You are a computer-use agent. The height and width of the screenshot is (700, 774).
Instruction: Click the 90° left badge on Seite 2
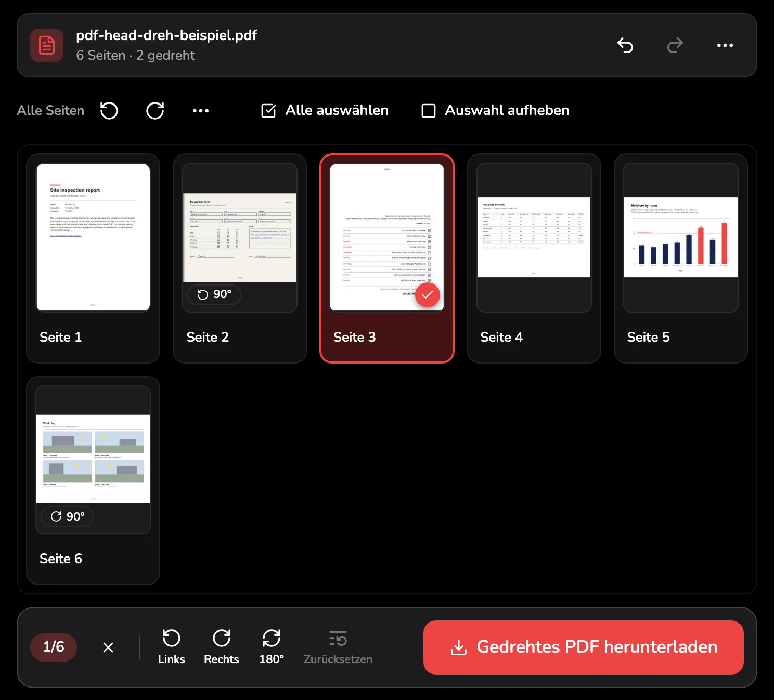pyautogui.click(x=214, y=294)
